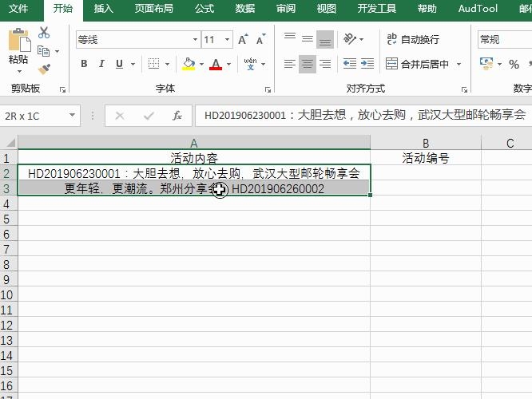Click 合并后居中 merge and center
Image resolution: width=532 pixels, height=399 pixels.
(417, 64)
